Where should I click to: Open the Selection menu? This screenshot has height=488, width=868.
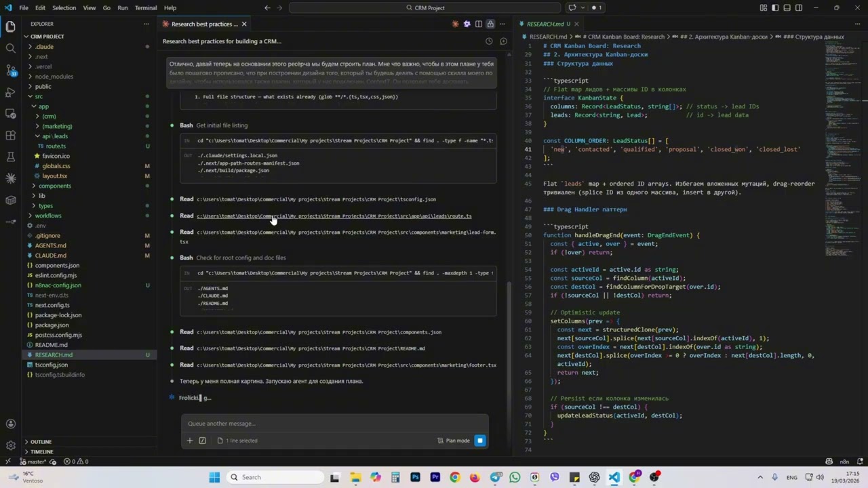pos(64,7)
